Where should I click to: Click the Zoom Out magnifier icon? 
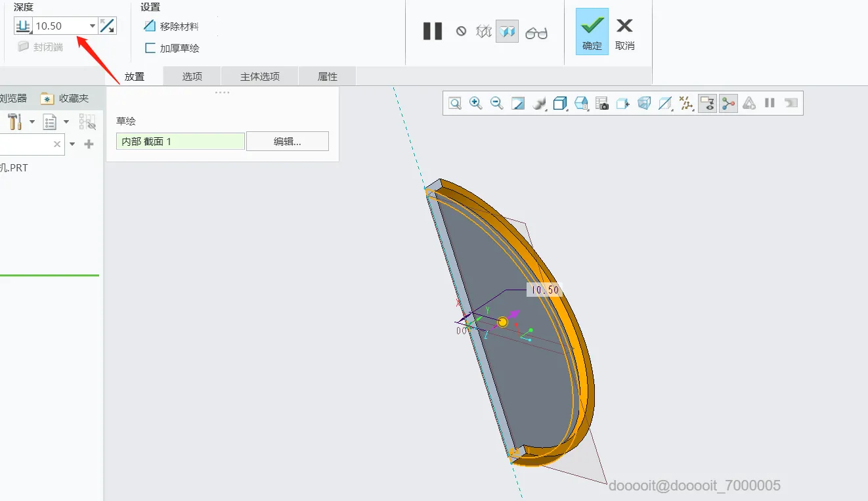click(497, 103)
